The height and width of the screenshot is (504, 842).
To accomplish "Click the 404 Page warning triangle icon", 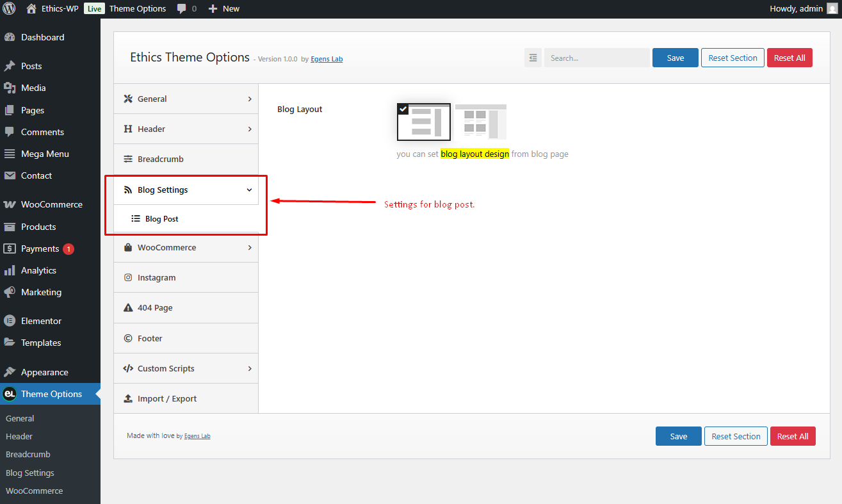I will click(128, 307).
